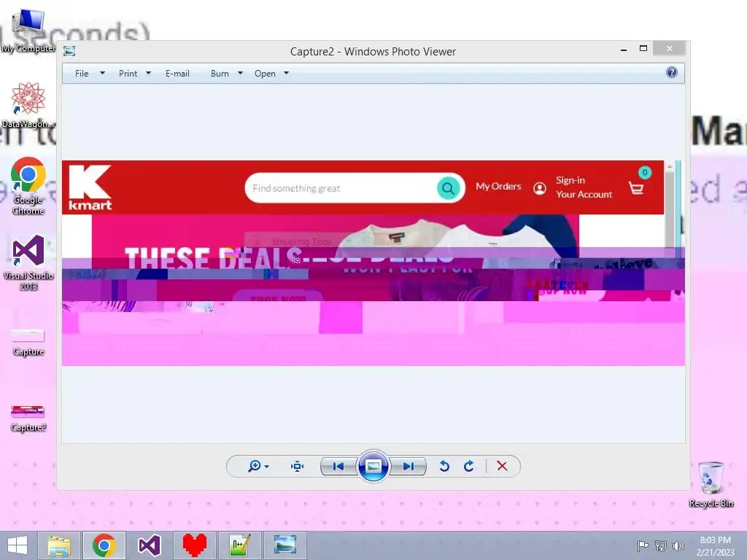The width and height of the screenshot is (747, 560).
Task: Click the user account profile icon
Action: click(540, 189)
